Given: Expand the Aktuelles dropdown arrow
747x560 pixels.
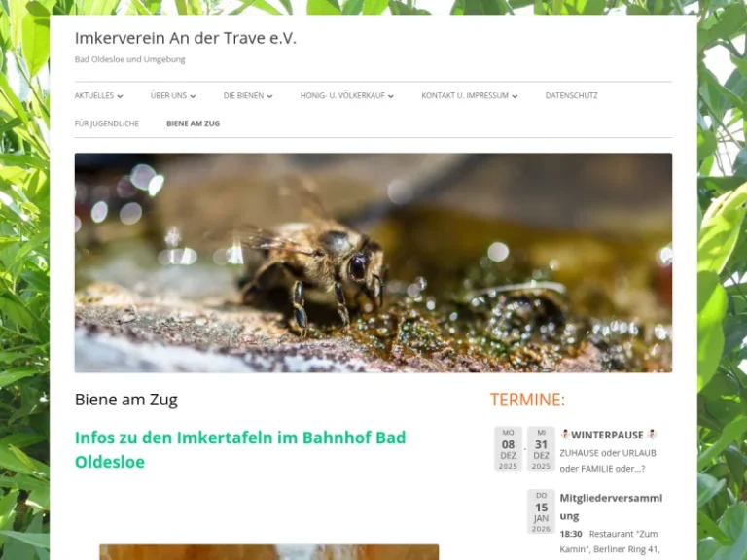Looking at the screenshot, I should 120,96.
